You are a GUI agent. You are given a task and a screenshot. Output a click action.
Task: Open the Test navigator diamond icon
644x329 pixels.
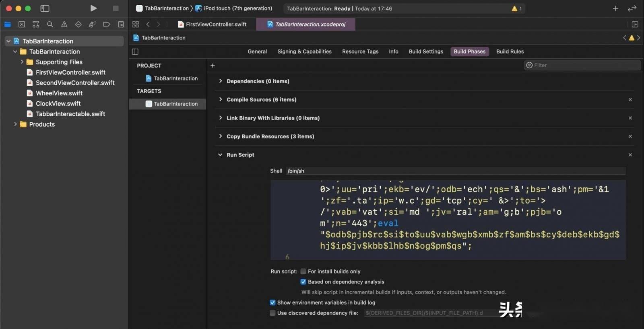78,25
